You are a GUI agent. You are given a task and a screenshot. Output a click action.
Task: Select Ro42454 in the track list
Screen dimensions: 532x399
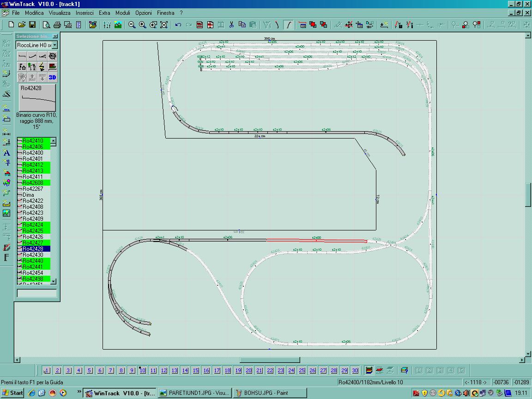34,273
